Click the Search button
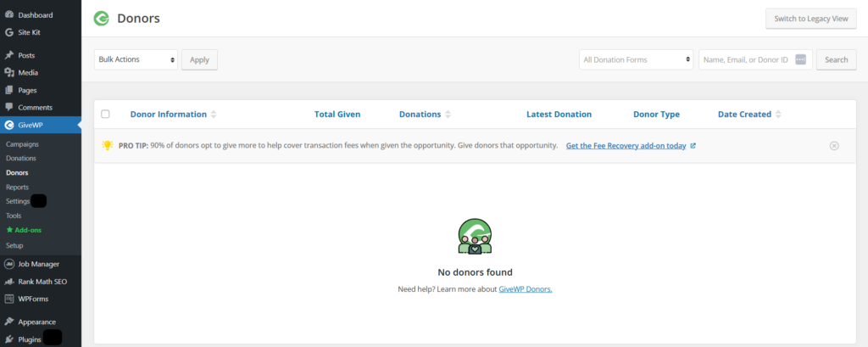868x347 pixels. tap(836, 60)
